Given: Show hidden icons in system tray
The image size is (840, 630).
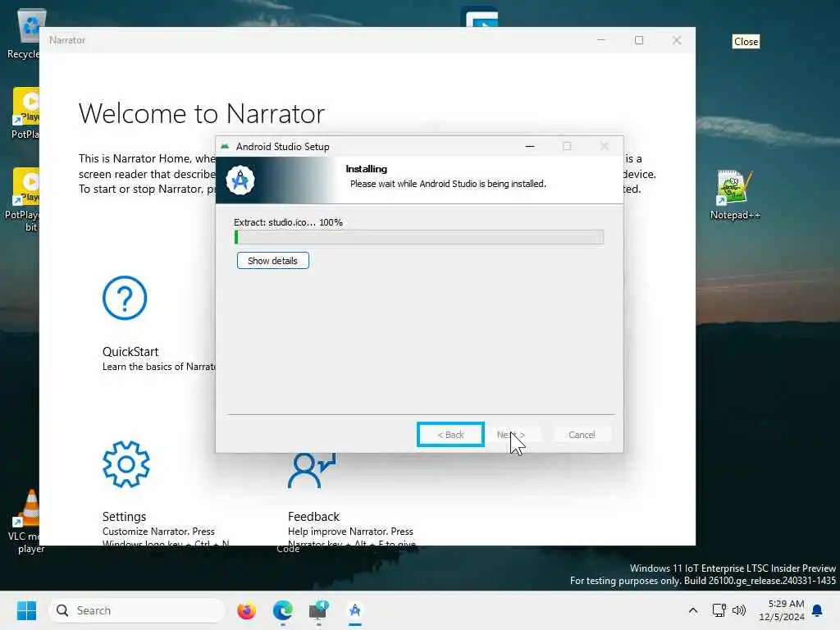Looking at the screenshot, I should 692,610.
